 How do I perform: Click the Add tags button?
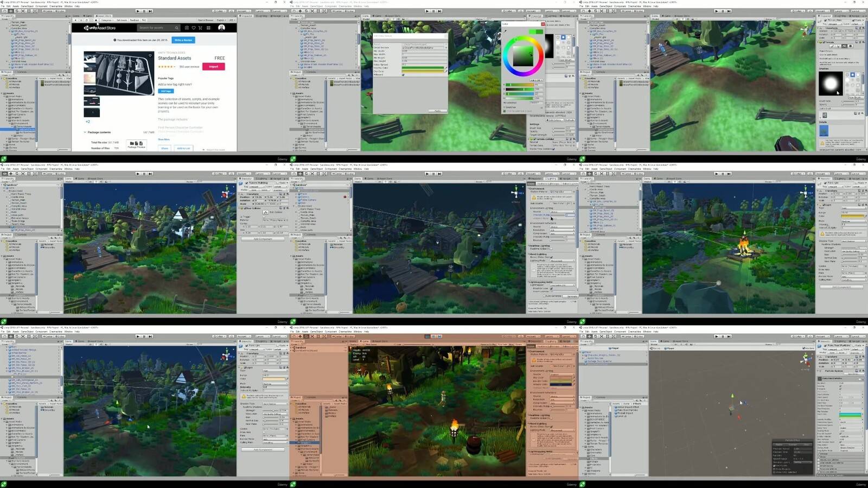pos(166,91)
